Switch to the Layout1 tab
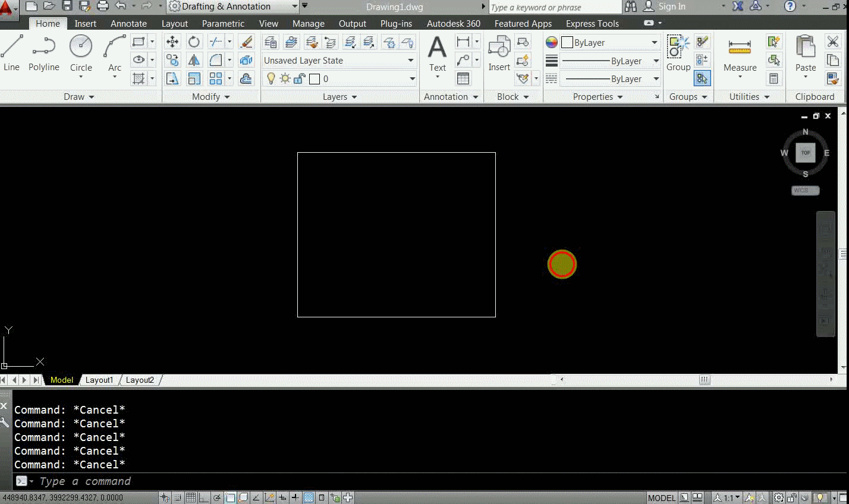Image resolution: width=849 pixels, height=504 pixels. (99, 380)
